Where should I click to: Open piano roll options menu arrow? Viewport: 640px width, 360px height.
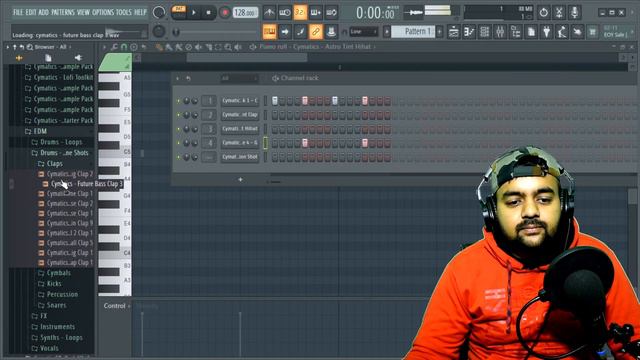[x=104, y=47]
